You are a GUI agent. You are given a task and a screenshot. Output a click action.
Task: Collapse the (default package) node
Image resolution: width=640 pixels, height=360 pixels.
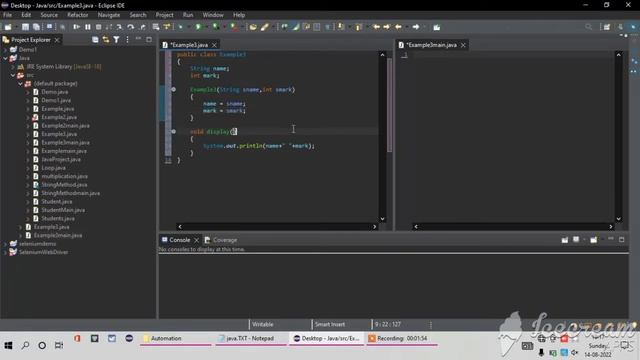(x=20, y=83)
